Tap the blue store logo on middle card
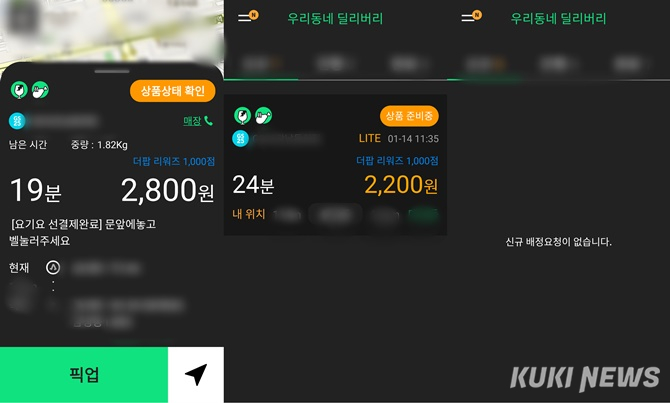The width and height of the screenshot is (670, 403). pyautogui.click(x=241, y=138)
